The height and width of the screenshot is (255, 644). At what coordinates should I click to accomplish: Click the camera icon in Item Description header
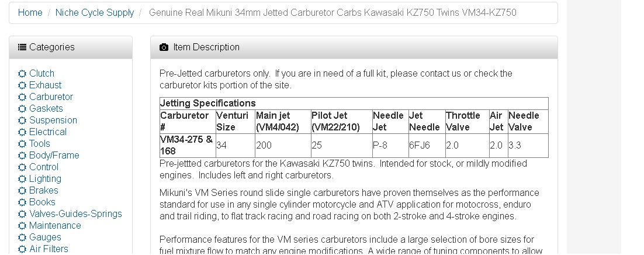tap(164, 47)
